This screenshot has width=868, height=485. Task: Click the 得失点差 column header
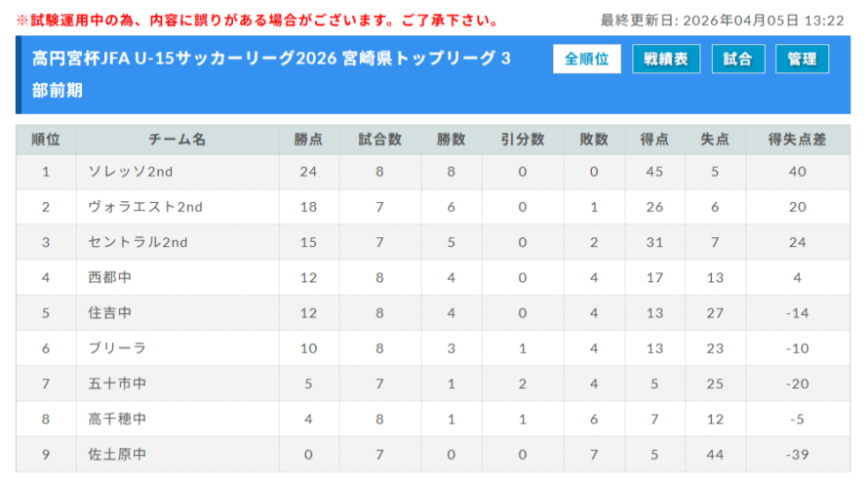pos(797,140)
